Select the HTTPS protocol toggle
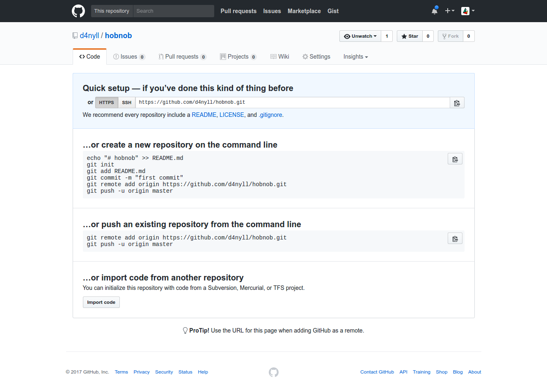 [x=106, y=103]
